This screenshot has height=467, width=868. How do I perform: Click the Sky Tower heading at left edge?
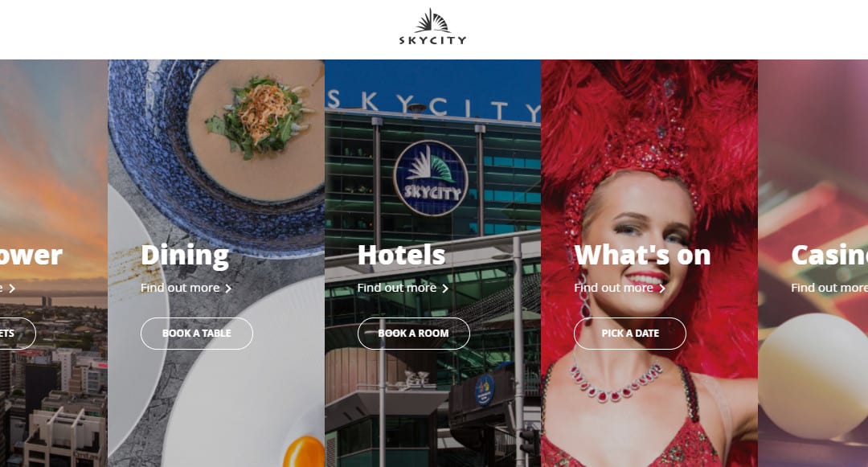pos(31,255)
